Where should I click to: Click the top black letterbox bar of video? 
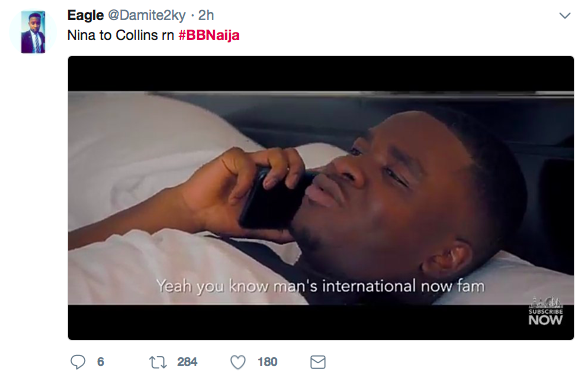tap(321, 74)
